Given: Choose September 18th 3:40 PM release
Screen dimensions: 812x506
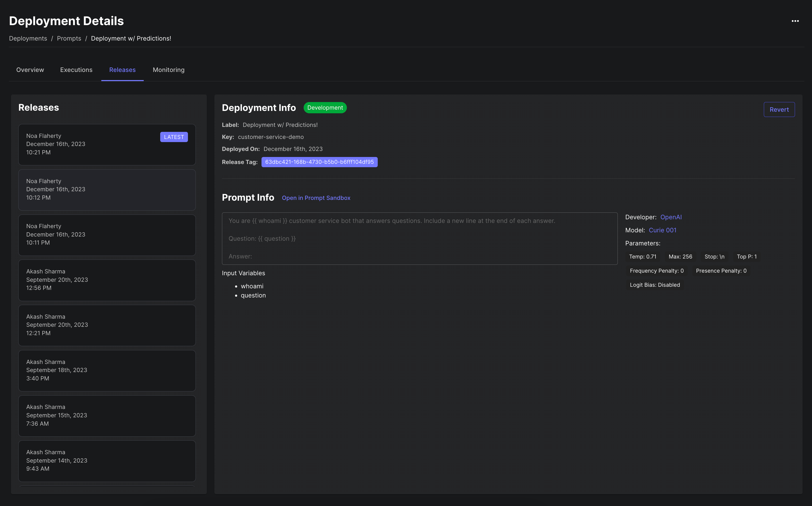Looking at the screenshot, I should coord(107,370).
